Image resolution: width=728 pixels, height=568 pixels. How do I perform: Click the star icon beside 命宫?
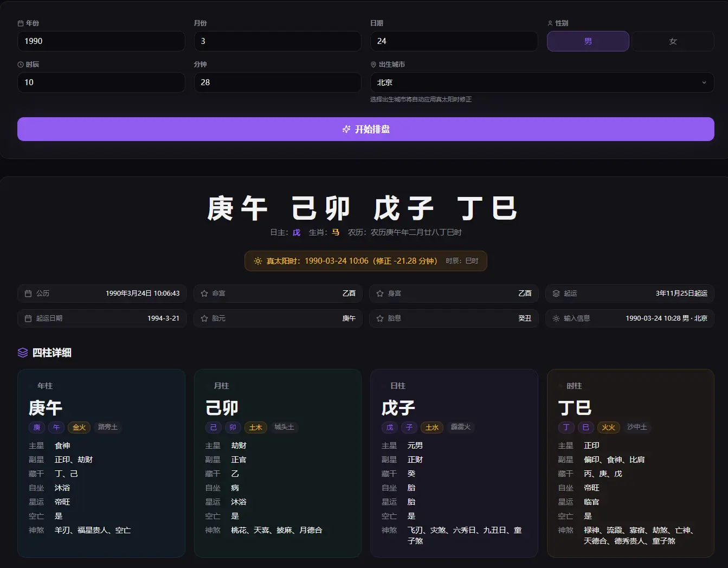point(204,293)
